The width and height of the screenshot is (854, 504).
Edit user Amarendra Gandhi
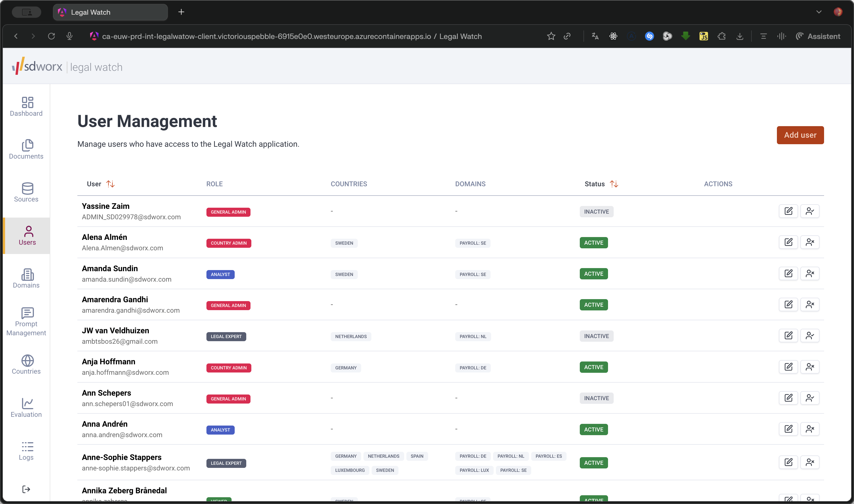(x=788, y=304)
